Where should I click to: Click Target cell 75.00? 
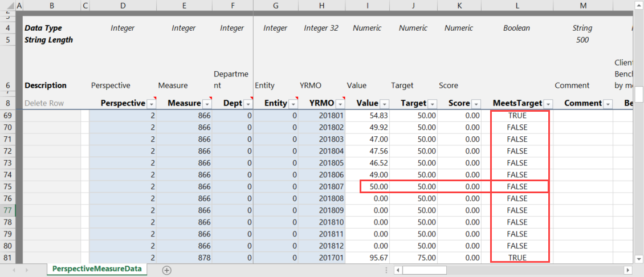(414, 258)
